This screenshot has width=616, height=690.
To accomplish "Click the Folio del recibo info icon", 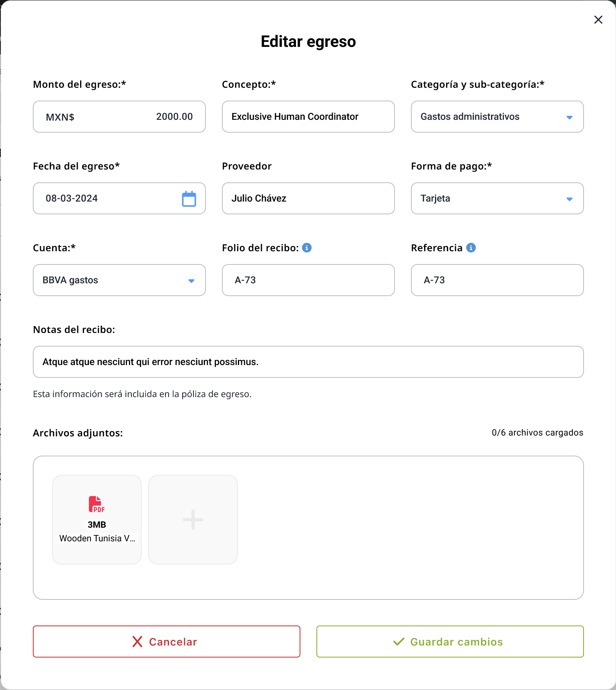I will (x=307, y=248).
